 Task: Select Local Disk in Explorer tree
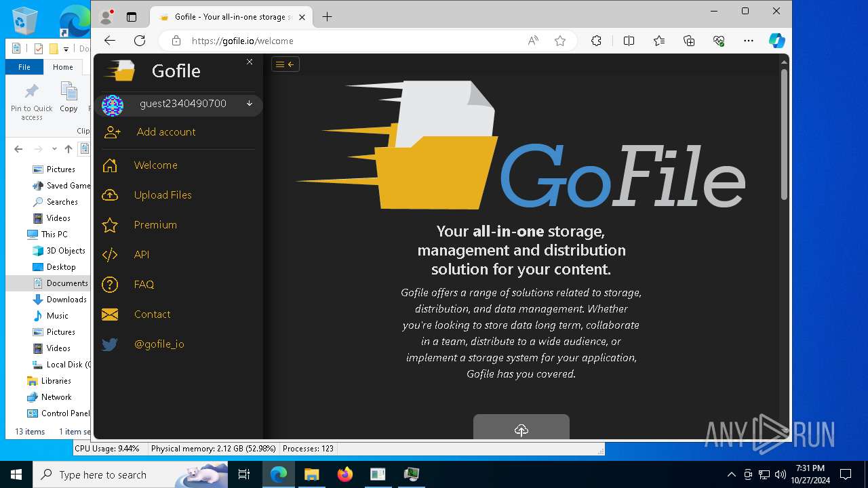click(x=62, y=365)
